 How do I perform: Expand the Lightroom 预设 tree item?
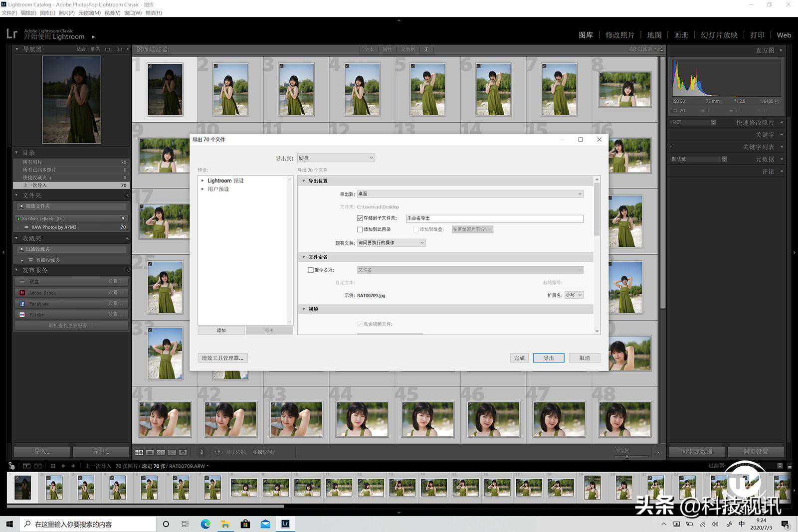pos(202,180)
